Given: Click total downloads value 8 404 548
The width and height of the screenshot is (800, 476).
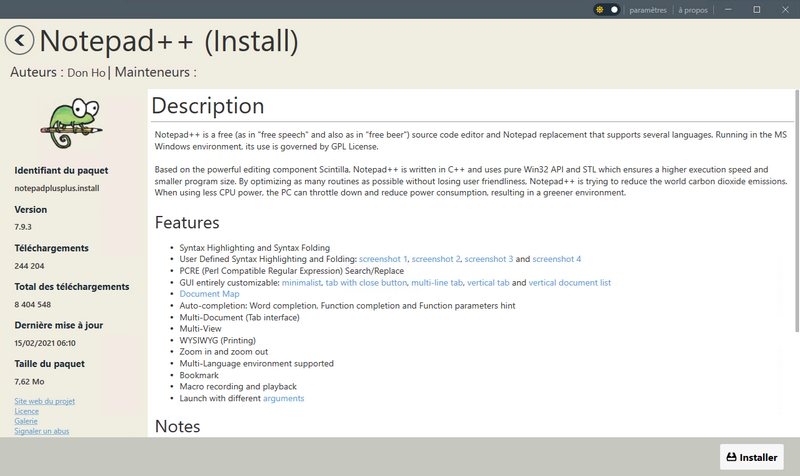Looking at the screenshot, I should pyautogui.click(x=33, y=305).
